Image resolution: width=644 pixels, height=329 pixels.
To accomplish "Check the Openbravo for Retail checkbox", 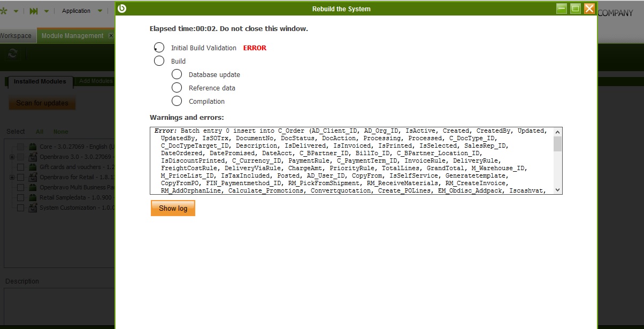I will (x=21, y=177).
